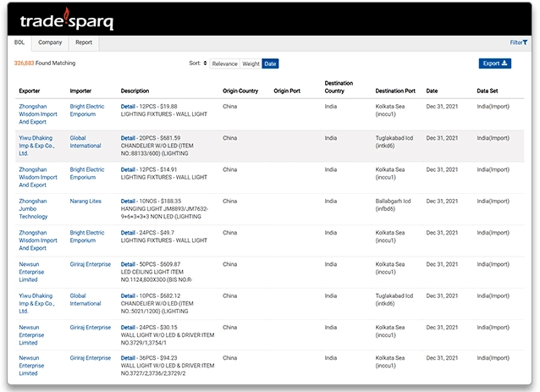Click the 326,883 Found Matching count

[x=45, y=63]
